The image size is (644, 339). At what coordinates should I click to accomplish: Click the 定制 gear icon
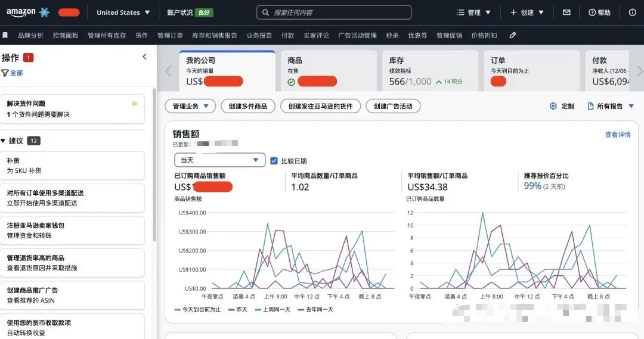[x=553, y=106]
